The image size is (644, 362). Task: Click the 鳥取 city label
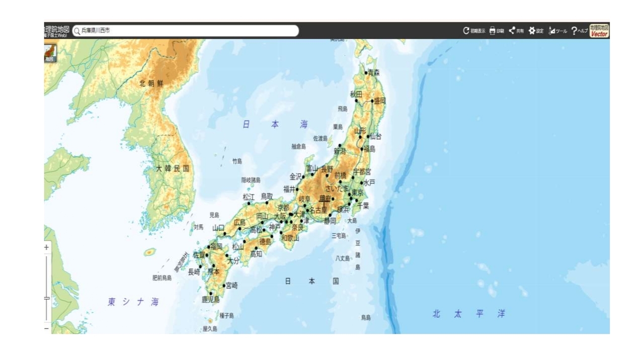(267, 197)
